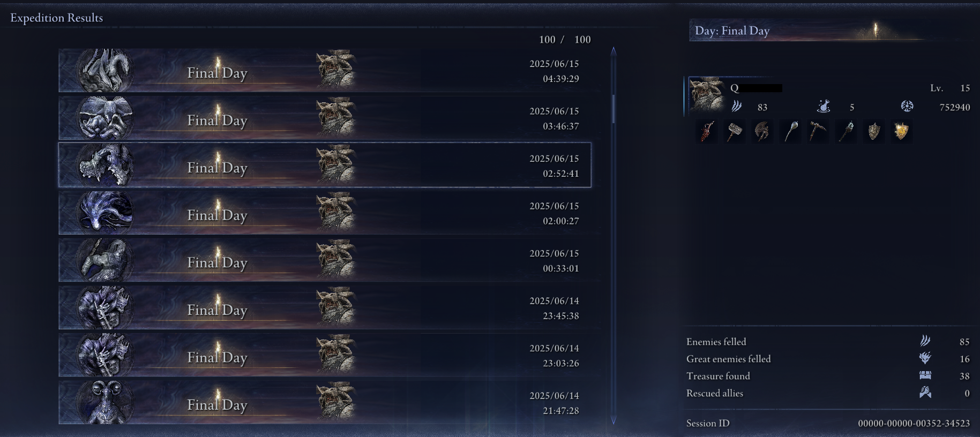
Task: Select the stone hammer equipment icon
Action: (x=735, y=131)
